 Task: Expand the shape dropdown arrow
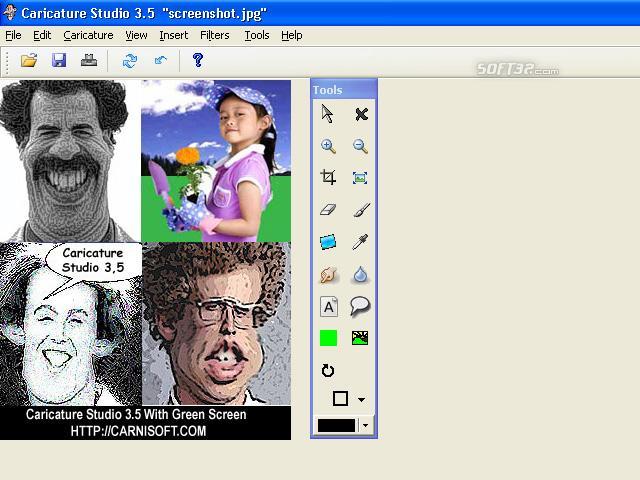pyautogui.click(x=361, y=400)
